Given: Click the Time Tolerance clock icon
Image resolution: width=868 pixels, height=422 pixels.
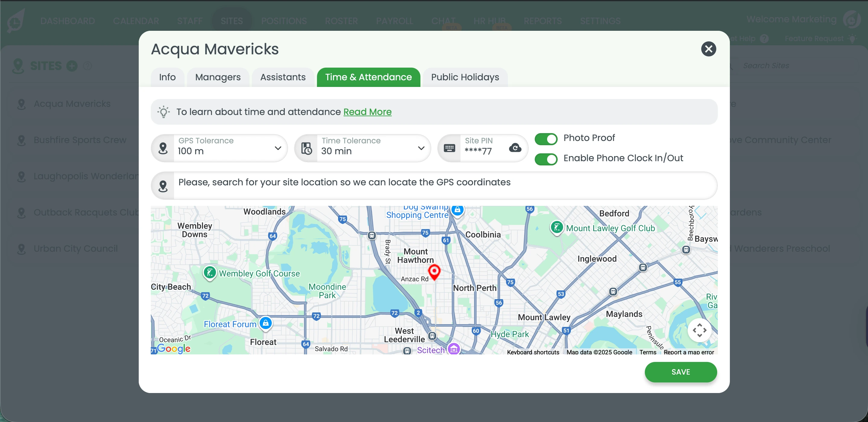Looking at the screenshot, I should [x=306, y=148].
